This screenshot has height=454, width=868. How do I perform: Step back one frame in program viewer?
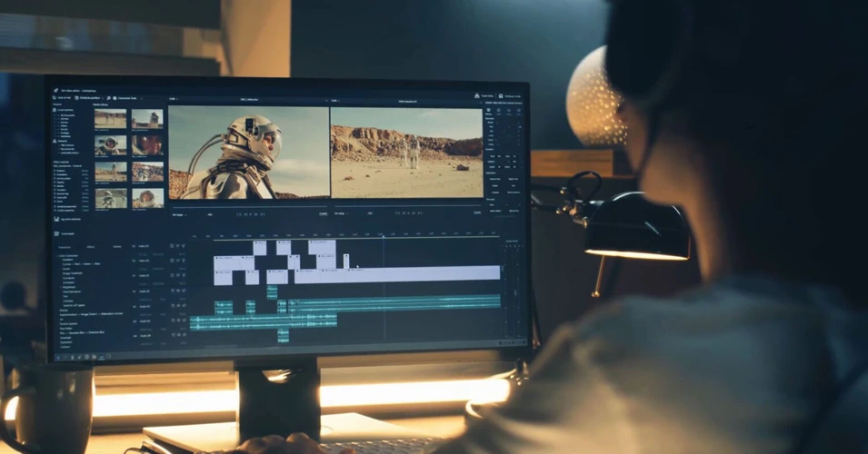pyautogui.click(x=404, y=212)
